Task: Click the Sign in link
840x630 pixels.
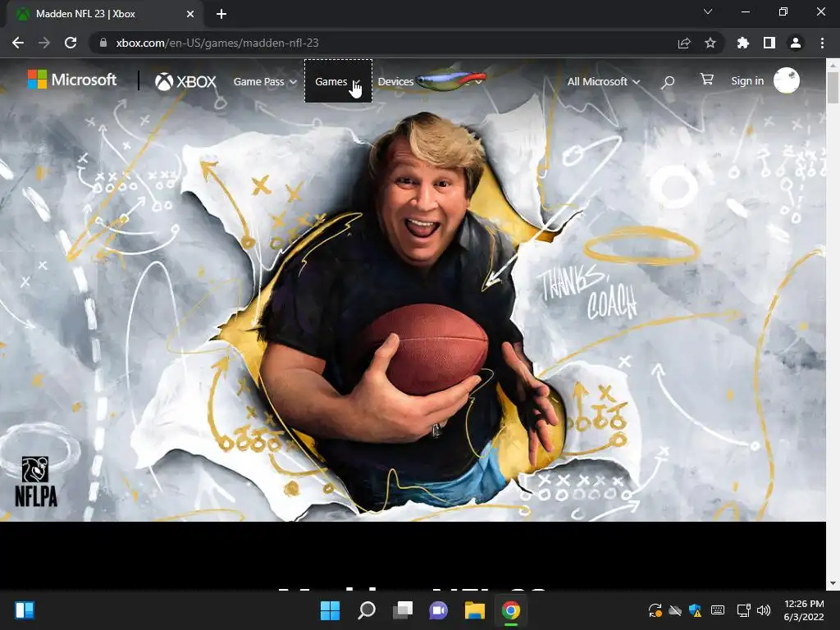Action: click(x=747, y=81)
